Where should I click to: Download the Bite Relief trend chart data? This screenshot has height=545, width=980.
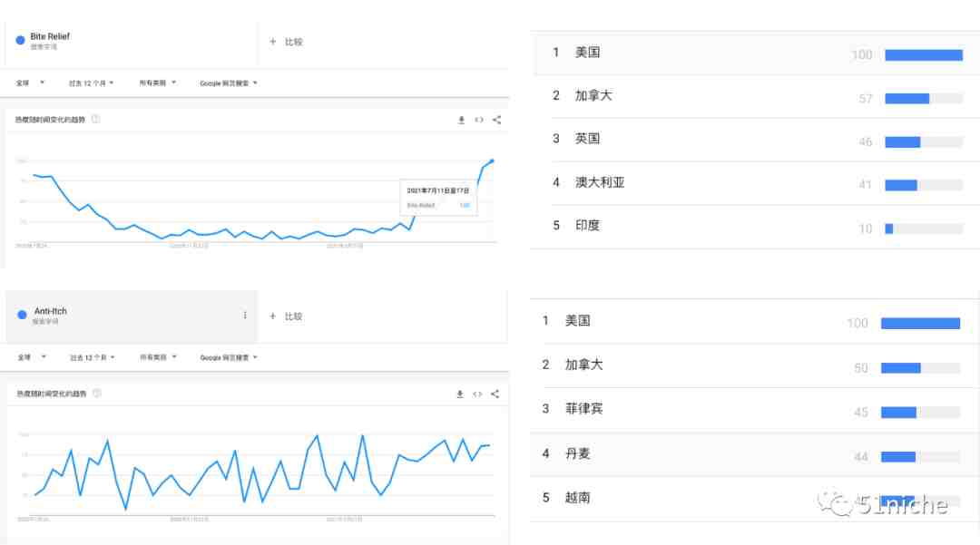[461, 120]
